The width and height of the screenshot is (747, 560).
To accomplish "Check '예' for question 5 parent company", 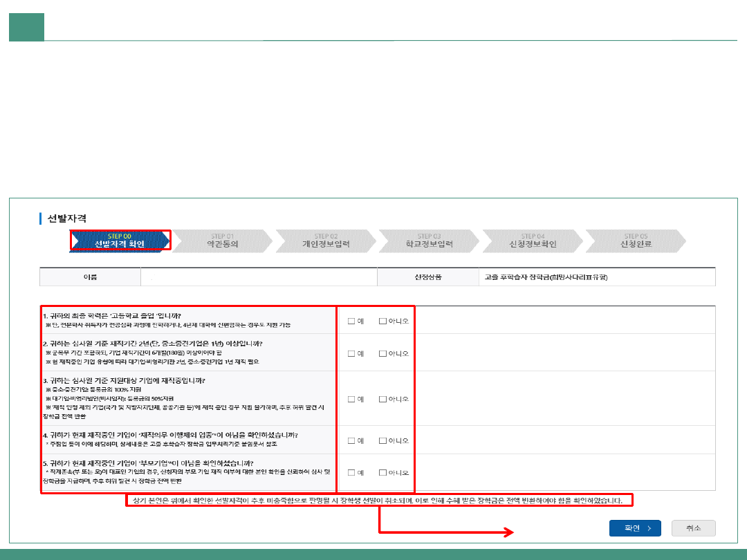I will 351,473.
